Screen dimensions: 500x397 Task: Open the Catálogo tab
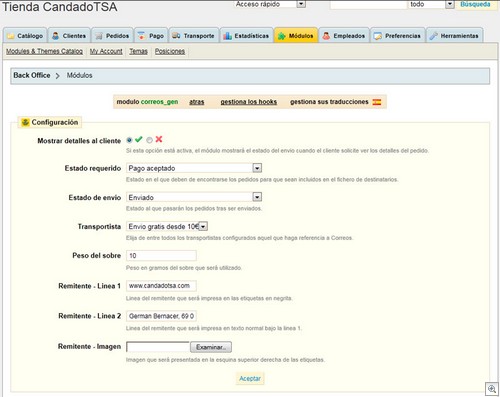25,35
